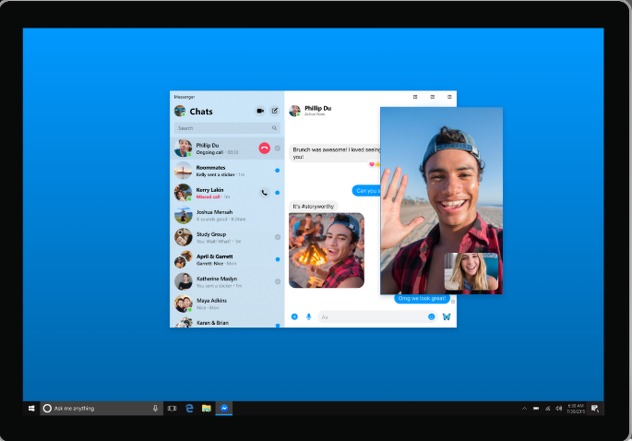Open the April & Garrett conversation
The image size is (632, 441).
[227, 259]
